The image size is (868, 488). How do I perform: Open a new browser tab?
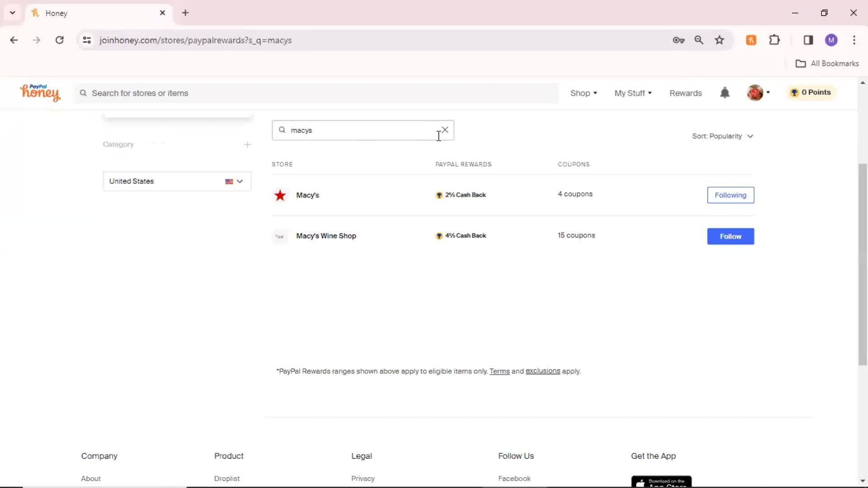click(185, 13)
